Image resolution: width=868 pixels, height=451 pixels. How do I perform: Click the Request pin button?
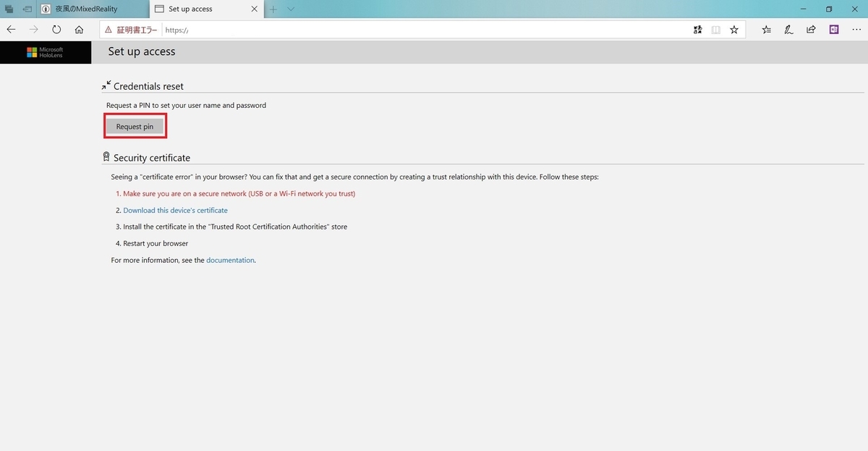click(x=135, y=127)
